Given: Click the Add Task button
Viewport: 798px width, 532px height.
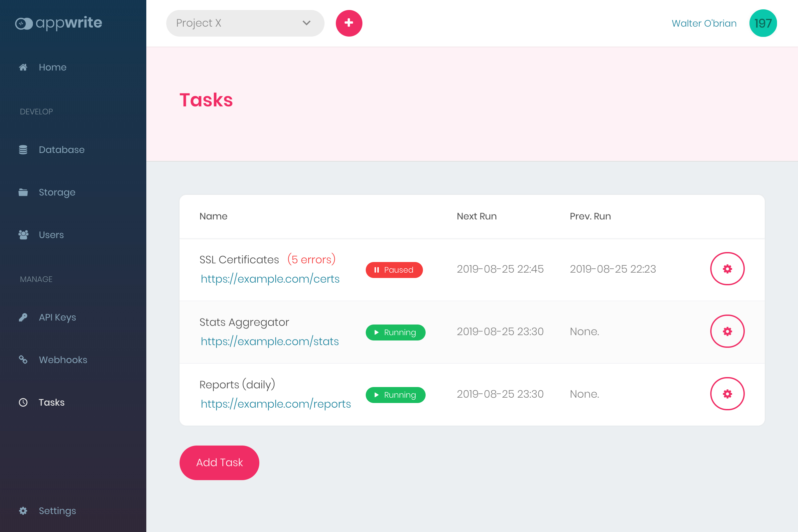Looking at the screenshot, I should (219, 463).
